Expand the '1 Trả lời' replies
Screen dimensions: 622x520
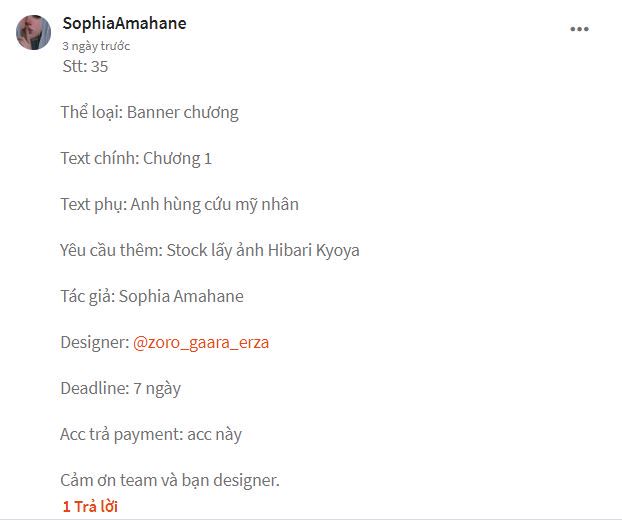tap(90, 506)
